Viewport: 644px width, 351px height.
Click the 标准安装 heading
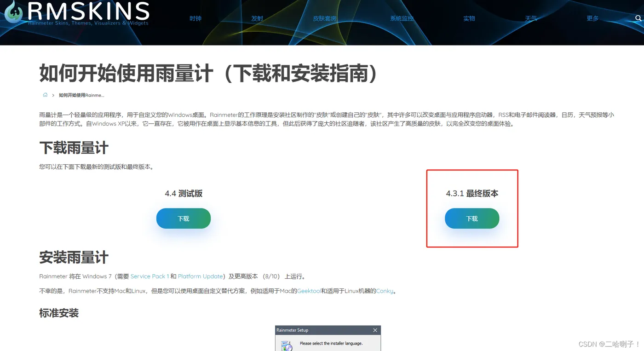[59, 313]
